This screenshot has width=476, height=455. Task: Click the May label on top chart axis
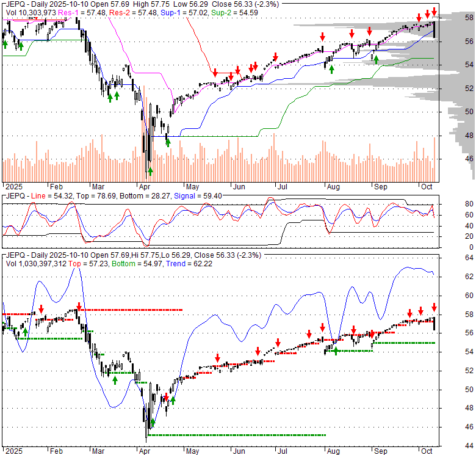[192, 187]
